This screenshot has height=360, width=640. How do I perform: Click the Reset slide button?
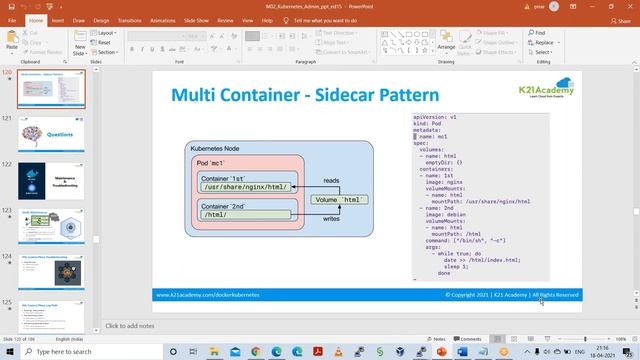(101, 42)
